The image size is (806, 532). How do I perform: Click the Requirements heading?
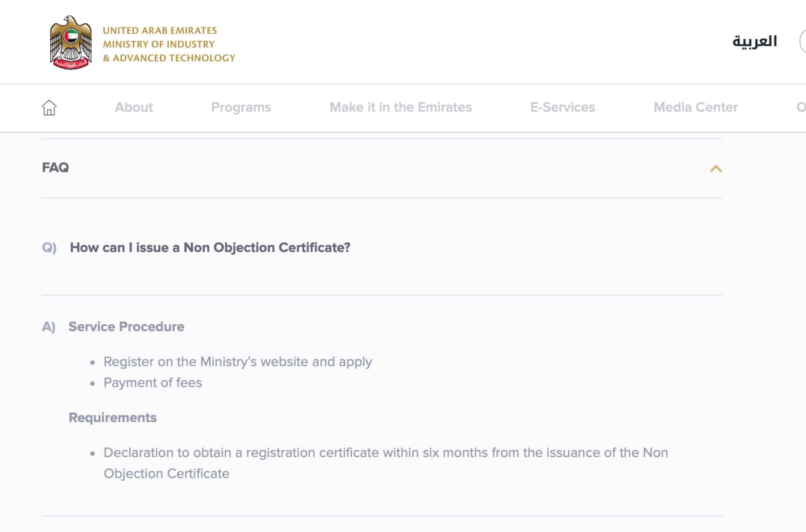113,417
